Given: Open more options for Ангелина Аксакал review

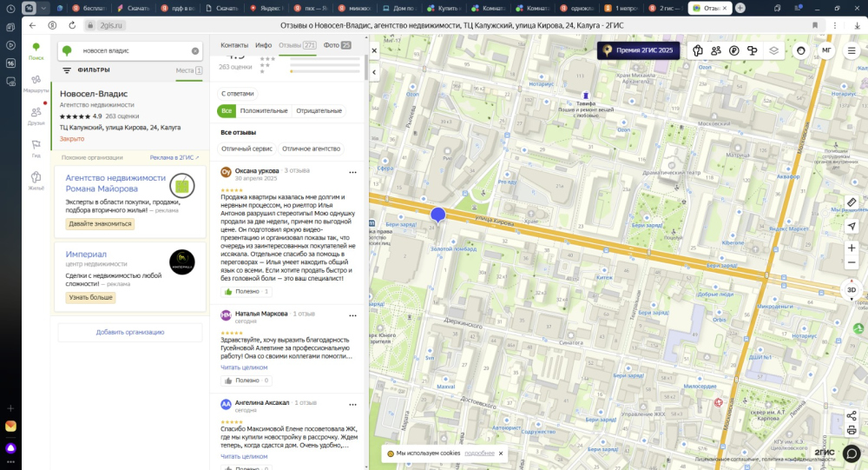Looking at the screenshot, I should [x=352, y=405].
